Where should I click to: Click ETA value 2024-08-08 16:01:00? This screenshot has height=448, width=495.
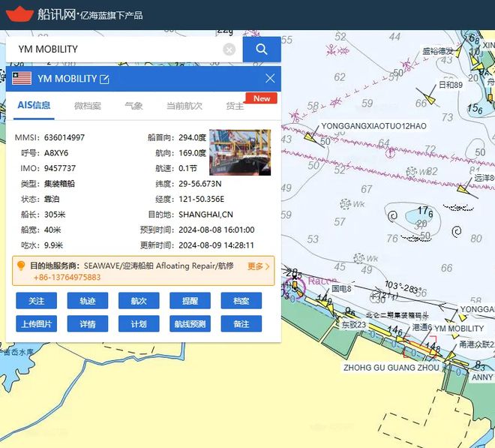217,230
